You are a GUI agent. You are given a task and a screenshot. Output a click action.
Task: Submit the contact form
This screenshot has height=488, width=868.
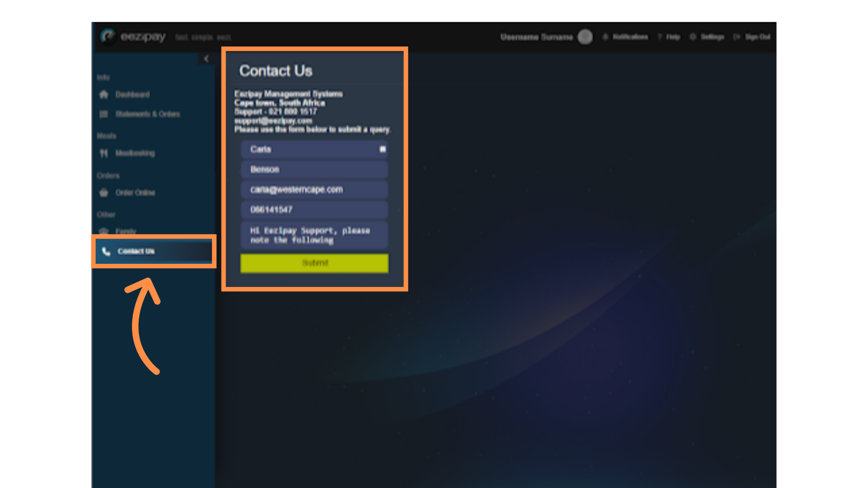[x=314, y=263]
